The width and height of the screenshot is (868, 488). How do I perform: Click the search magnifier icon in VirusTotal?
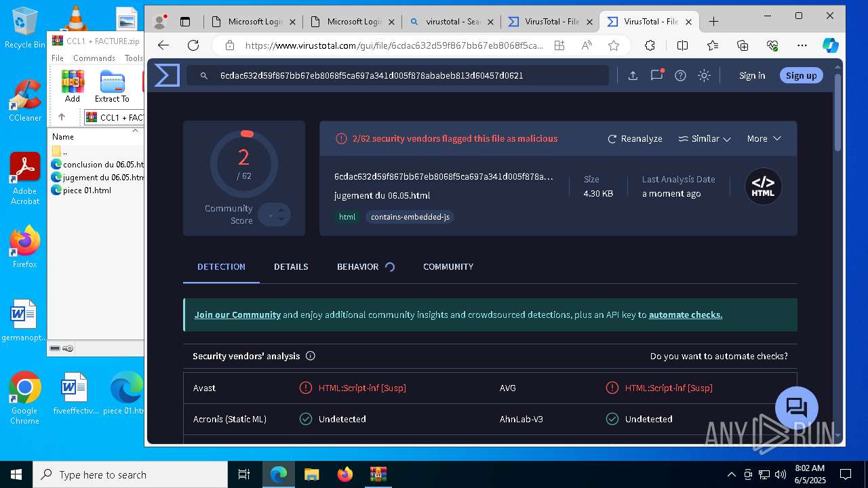click(x=203, y=76)
